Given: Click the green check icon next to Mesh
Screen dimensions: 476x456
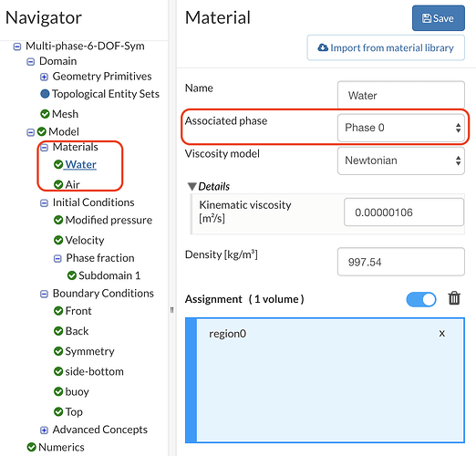Looking at the screenshot, I should [x=45, y=114].
